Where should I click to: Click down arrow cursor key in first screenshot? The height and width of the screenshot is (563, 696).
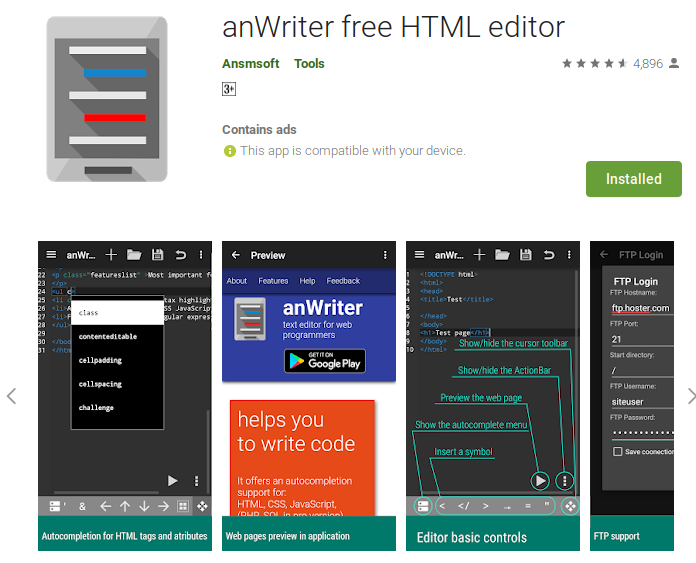(x=144, y=506)
